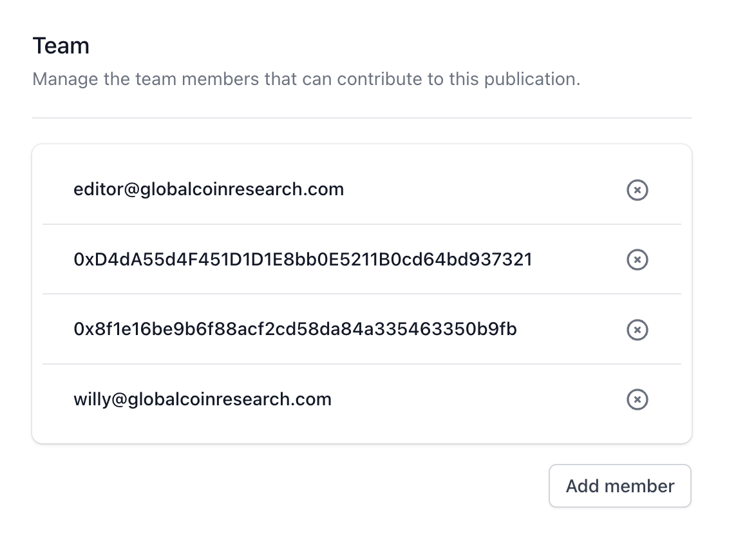Click the Add member button
Viewport: 756px width, 558px height.
click(619, 486)
